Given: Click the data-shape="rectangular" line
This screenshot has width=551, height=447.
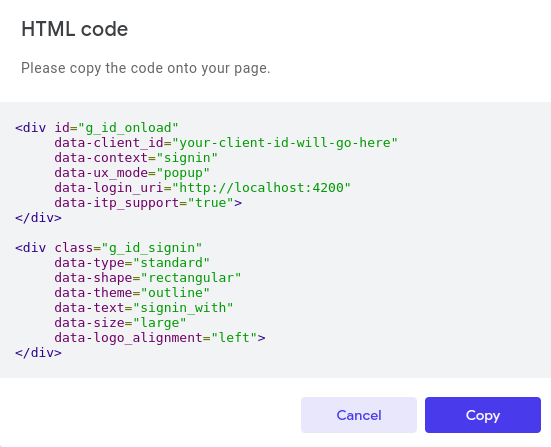Looking at the screenshot, I should click(x=148, y=278).
